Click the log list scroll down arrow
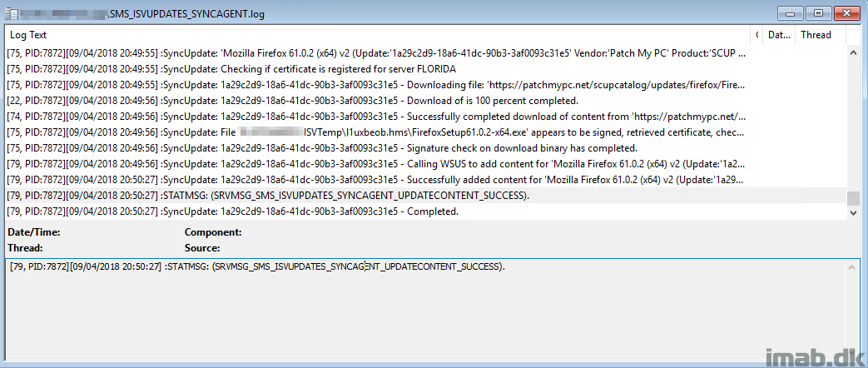This screenshot has width=868, height=368. pos(856,213)
